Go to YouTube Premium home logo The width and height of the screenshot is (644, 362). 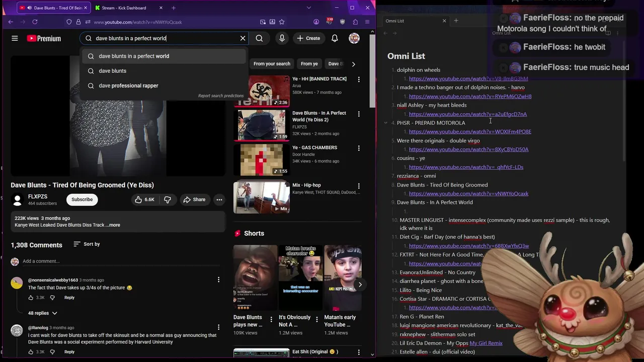coord(44,38)
